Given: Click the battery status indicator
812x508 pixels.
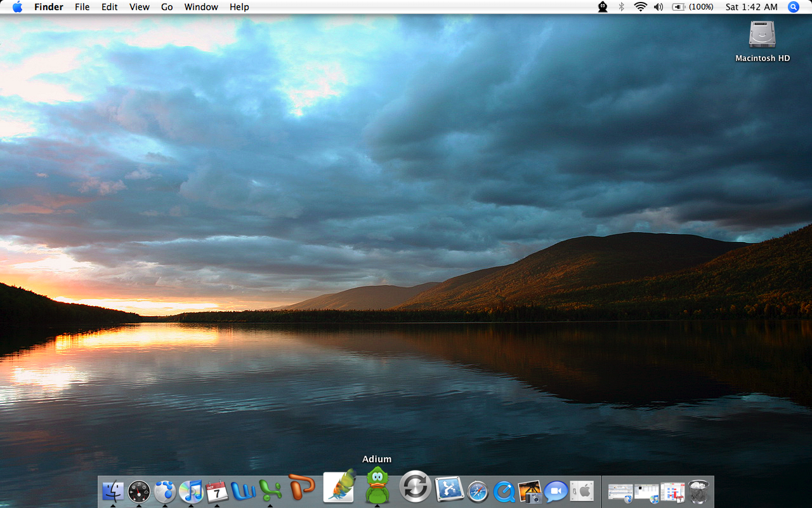Looking at the screenshot, I should [x=679, y=7].
